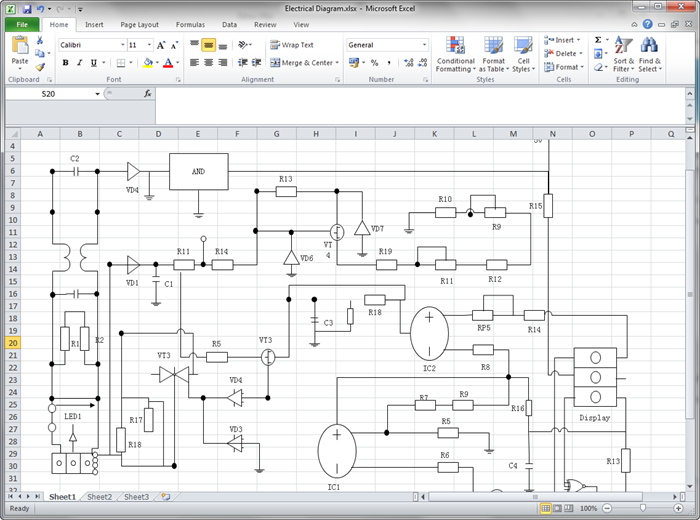Click the AutoSum sigma icon

pyautogui.click(x=598, y=40)
